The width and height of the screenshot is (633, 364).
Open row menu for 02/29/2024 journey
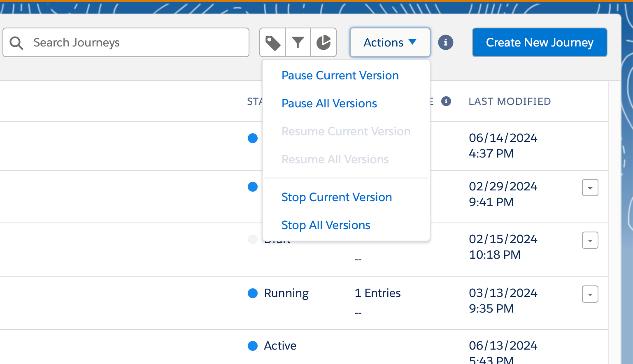point(590,188)
